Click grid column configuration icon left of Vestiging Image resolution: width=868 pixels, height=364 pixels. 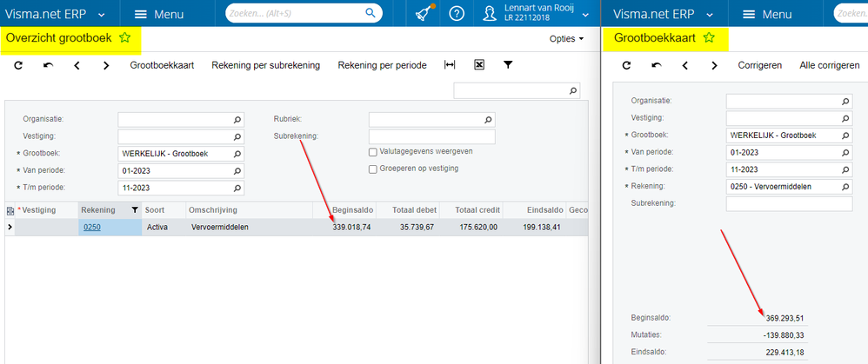click(10, 210)
